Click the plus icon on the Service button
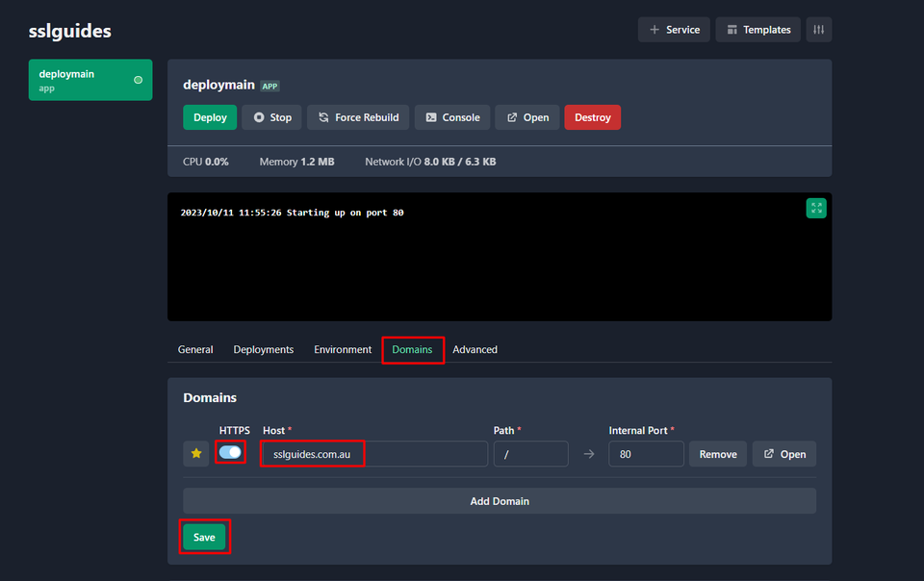Image resolution: width=924 pixels, height=581 pixels. pos(654,29)
